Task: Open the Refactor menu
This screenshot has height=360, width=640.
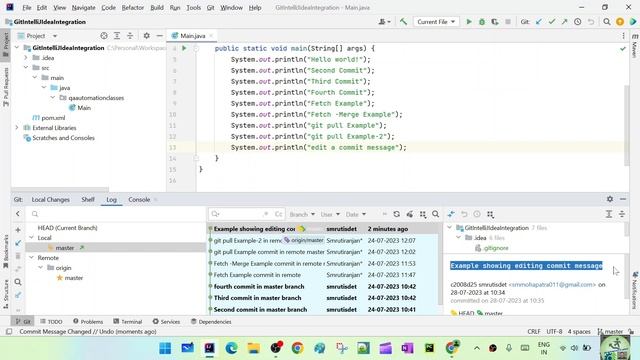Action: pos(133,8)
